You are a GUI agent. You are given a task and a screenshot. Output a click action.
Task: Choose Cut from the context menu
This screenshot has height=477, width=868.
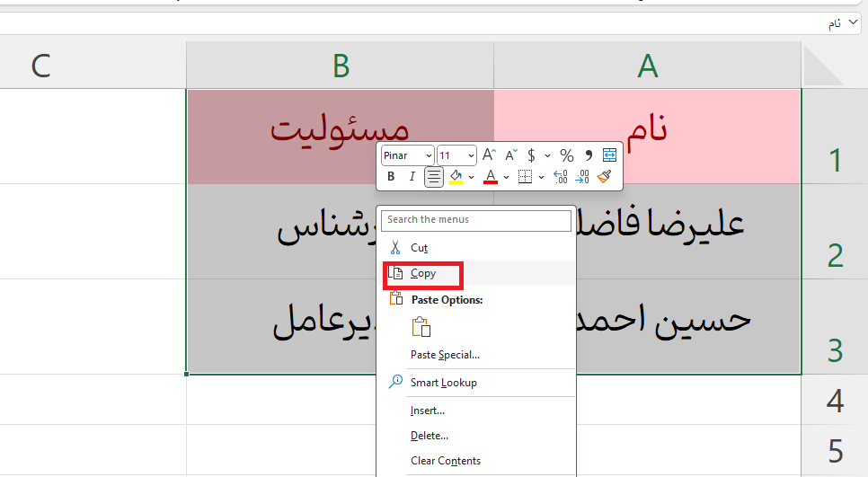click(419, 247)
